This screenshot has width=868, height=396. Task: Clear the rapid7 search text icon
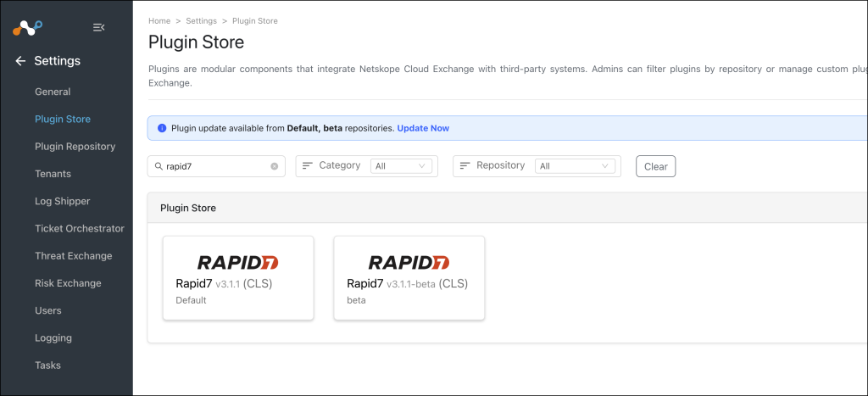[x=274, y=166]
